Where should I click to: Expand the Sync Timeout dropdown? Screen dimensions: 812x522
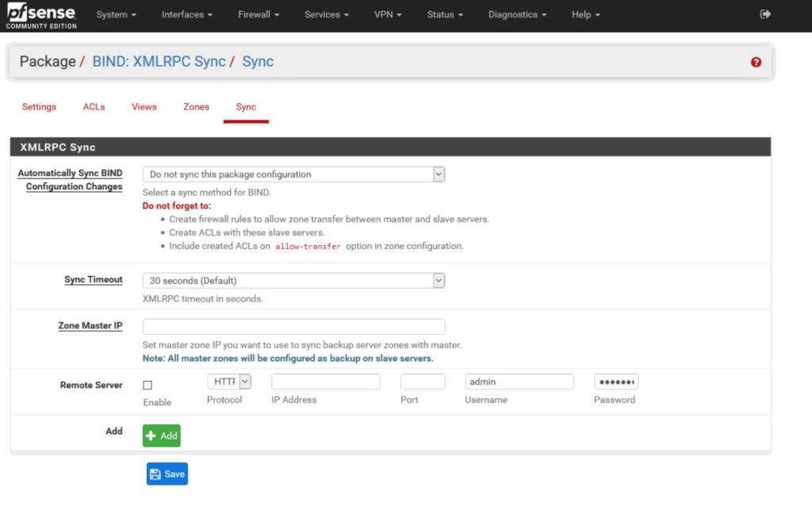[x=293, y=281]
